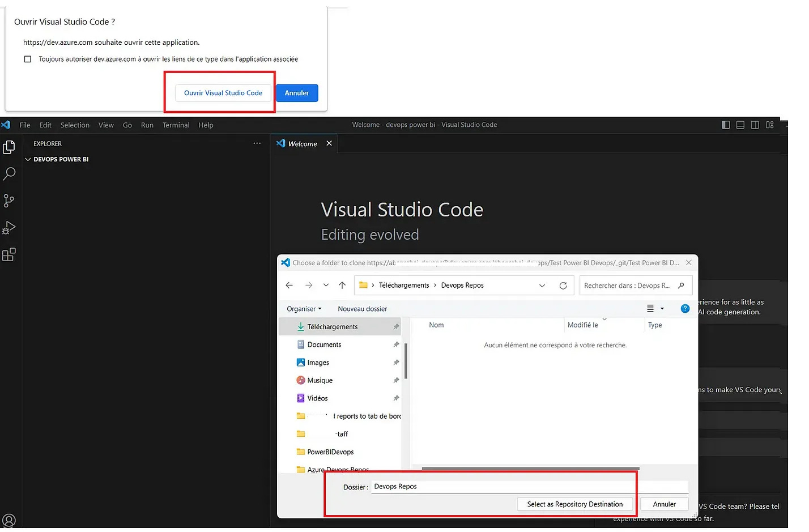
Task: Close the Welcome tab
Action: click(x=329, y=143)
